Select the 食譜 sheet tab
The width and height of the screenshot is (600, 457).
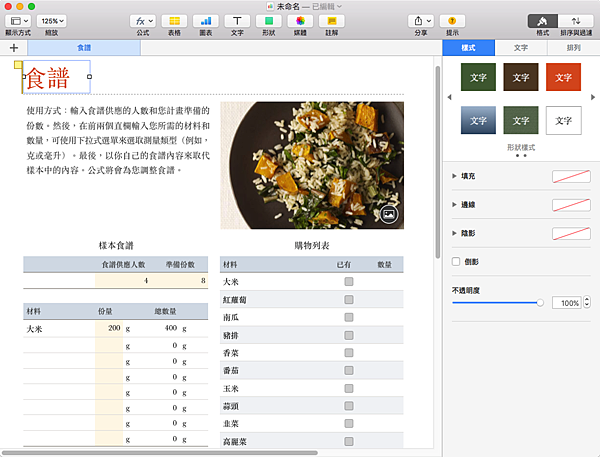click(x=83, y=47)
